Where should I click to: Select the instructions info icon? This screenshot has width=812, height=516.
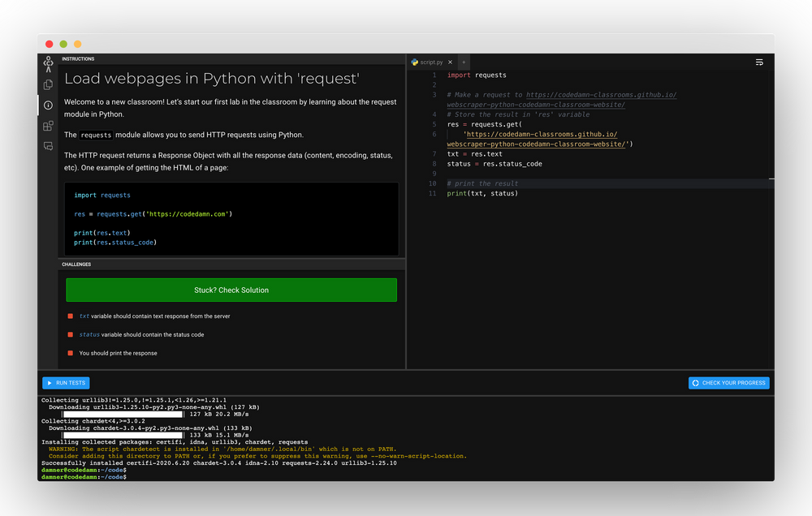click(x=48, y=105)
